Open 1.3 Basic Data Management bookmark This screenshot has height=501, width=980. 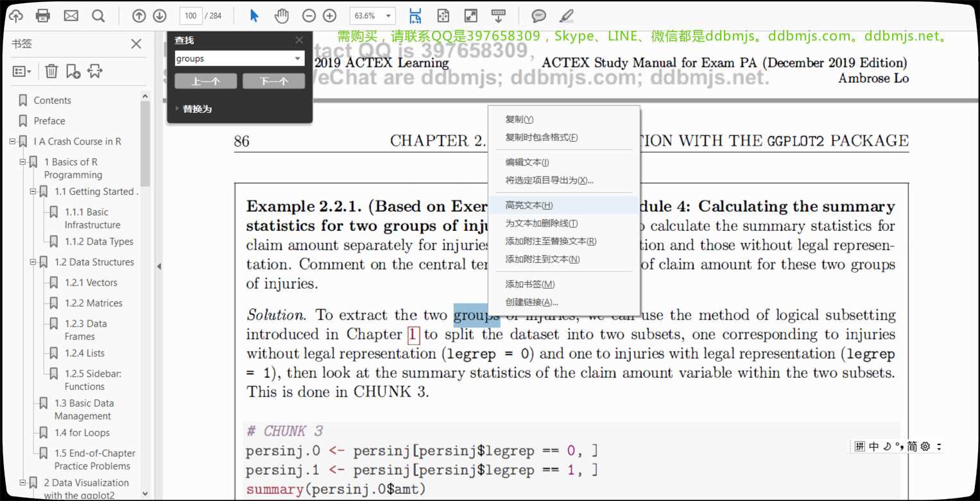[84, 409]
